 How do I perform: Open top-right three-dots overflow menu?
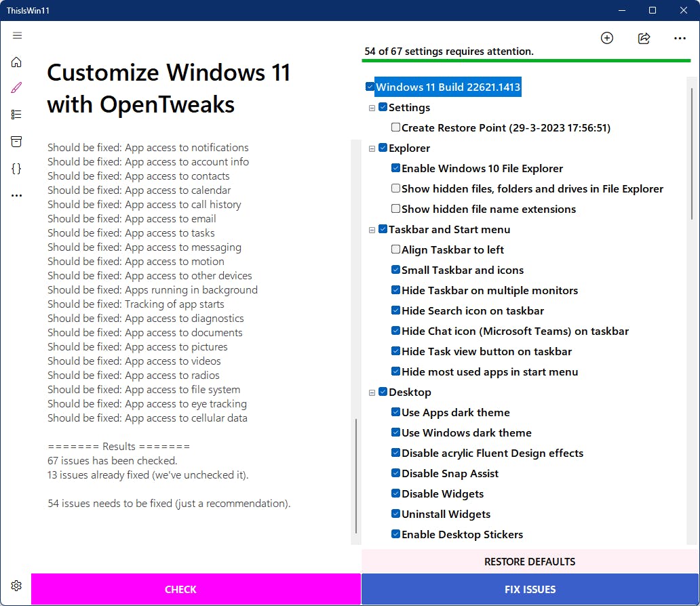coord(680,39)
